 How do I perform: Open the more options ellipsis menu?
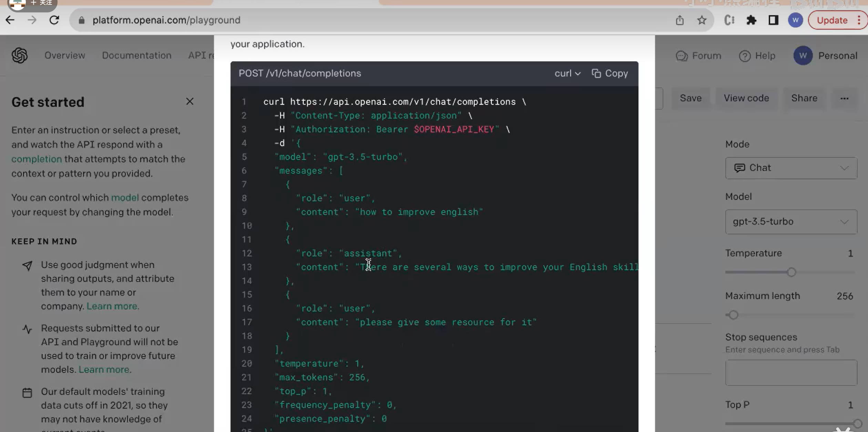(x=844, y=99)
